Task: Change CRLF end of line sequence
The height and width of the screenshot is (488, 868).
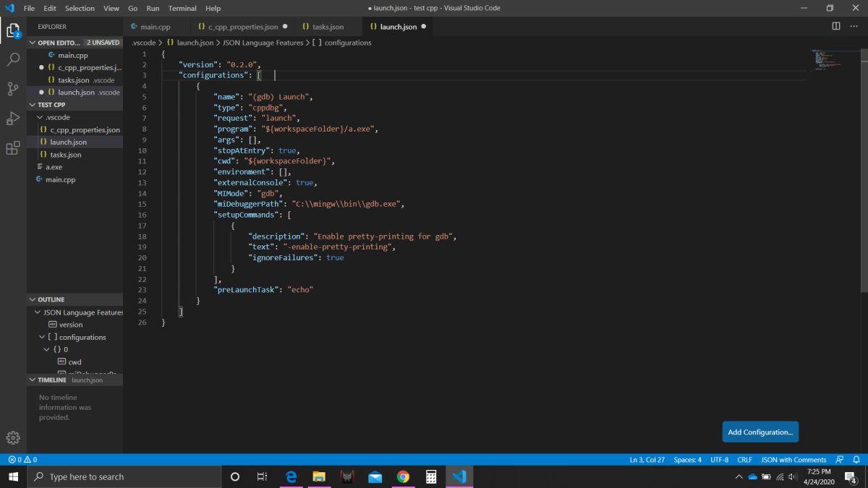Action: (x=744, y=460)
